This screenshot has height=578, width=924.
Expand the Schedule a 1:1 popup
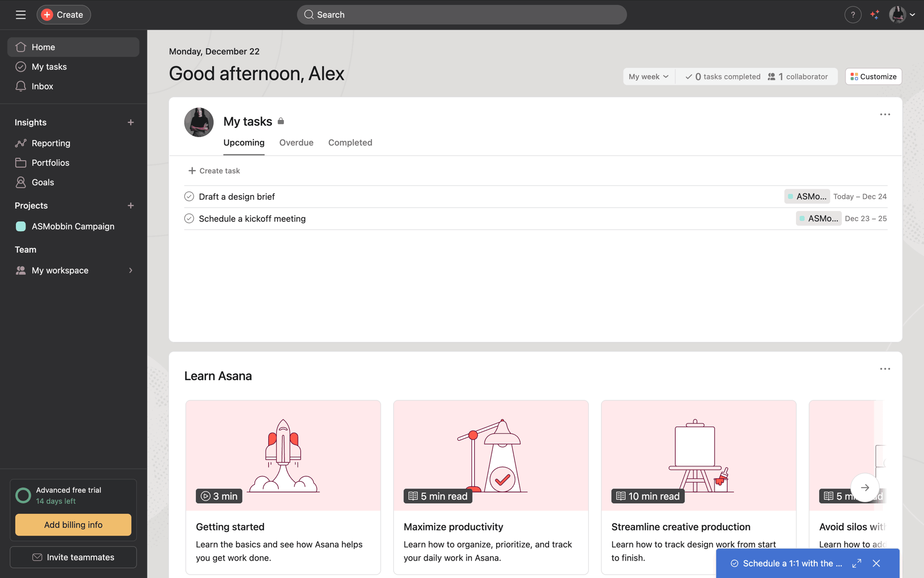(x=857, y=564)
